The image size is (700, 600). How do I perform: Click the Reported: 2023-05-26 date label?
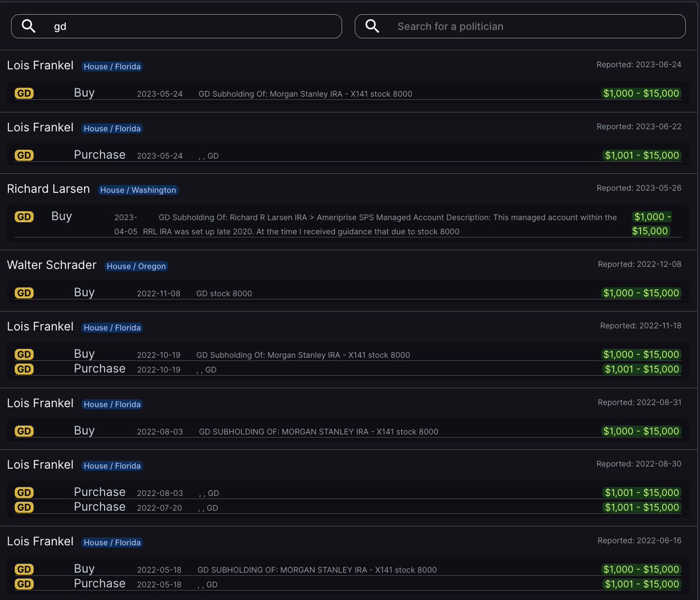click(639, 188)
